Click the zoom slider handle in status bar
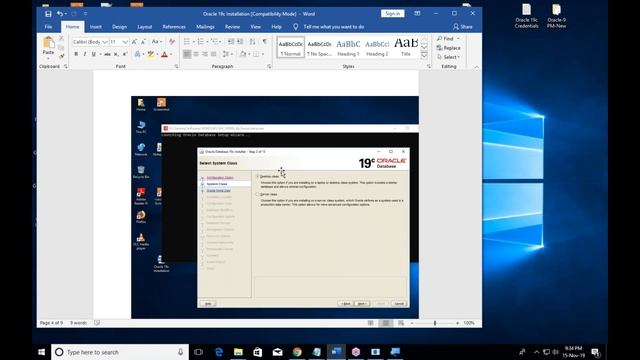 coord(435,323)
